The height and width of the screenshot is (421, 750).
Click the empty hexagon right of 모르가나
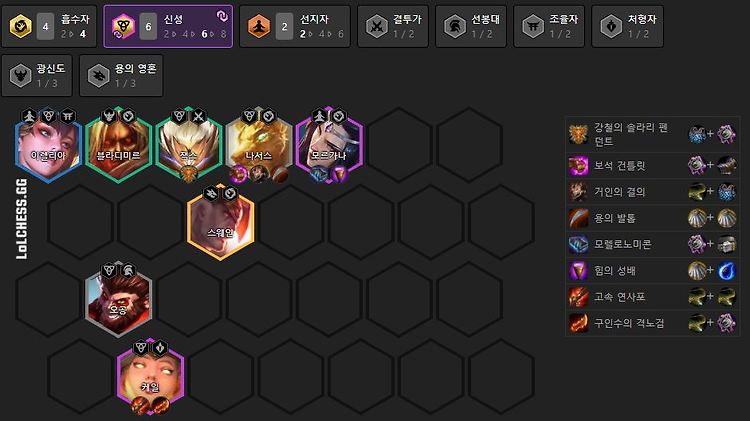(x=399, y=145)
